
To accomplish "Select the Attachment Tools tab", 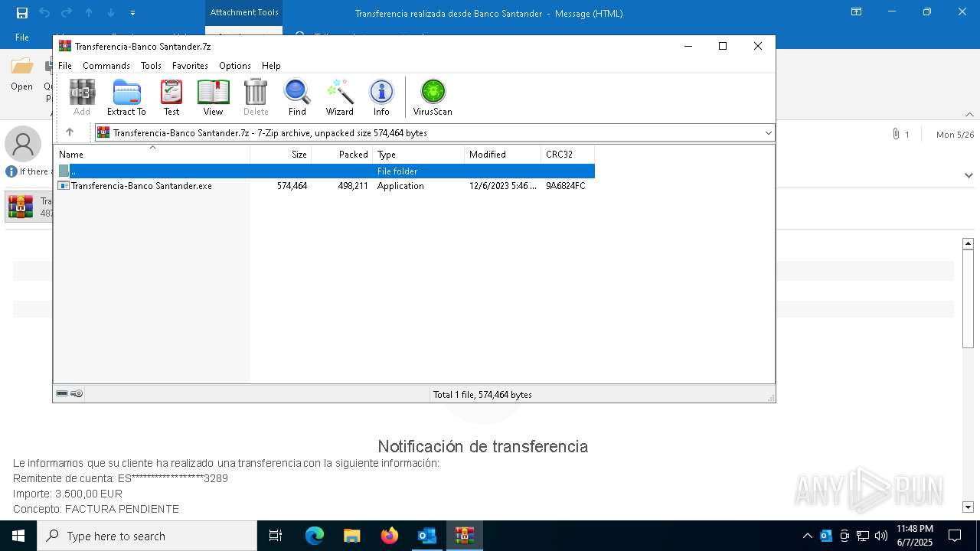I will [244, 12].
